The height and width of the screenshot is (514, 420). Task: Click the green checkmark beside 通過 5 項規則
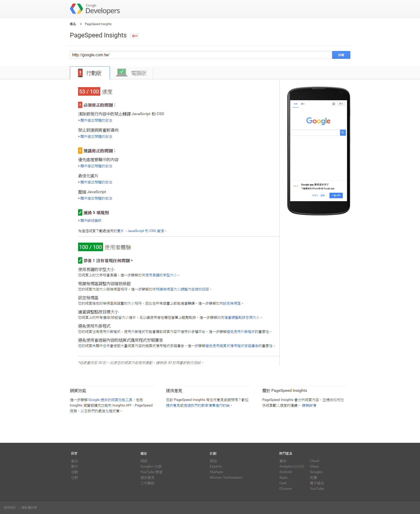80,213
